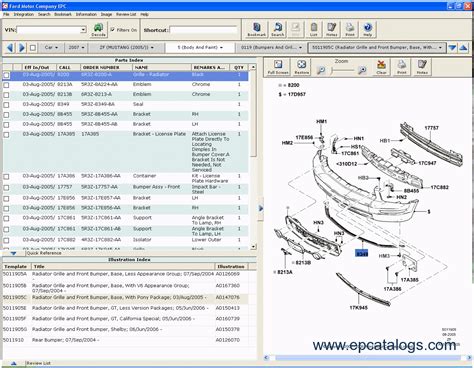
Task: Print the illustration with its Print icon
Action: coord(402,67)
